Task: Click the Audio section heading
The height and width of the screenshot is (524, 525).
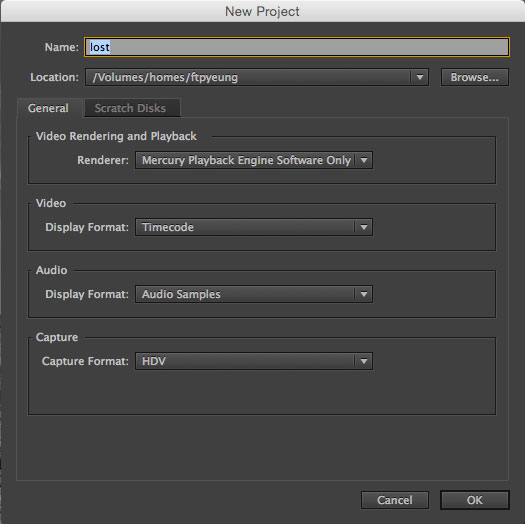Action: [52, 270]
